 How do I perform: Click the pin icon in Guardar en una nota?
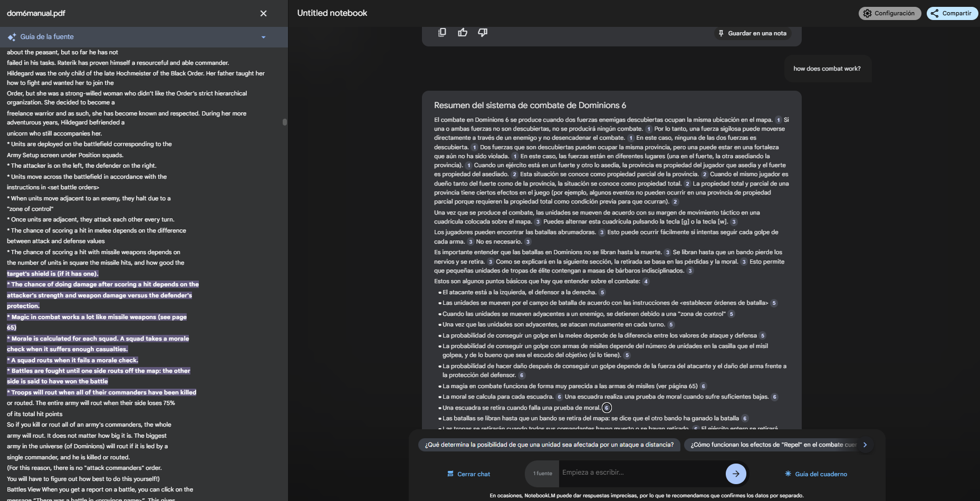pyautogui.click(x=721, y=33)
